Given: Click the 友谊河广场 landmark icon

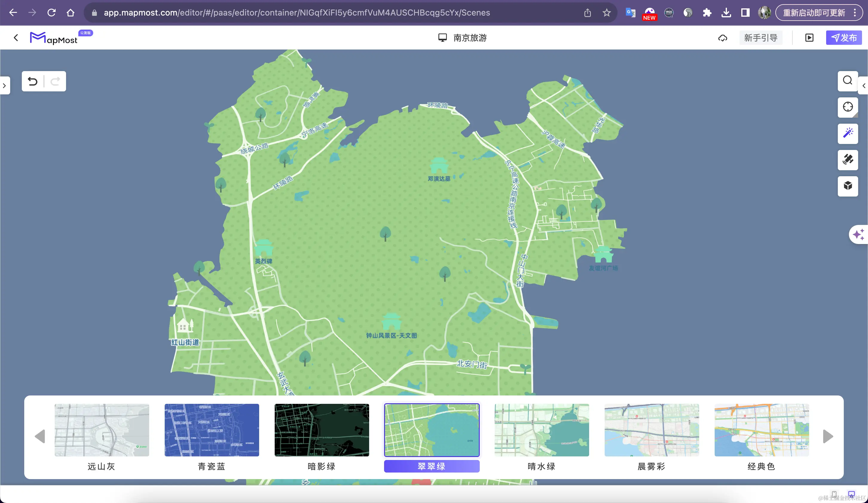Looking at the screenshot, I should 603,255.
